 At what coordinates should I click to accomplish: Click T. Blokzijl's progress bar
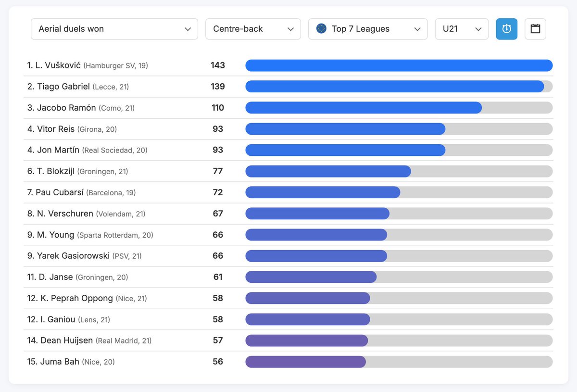[399, 171]
